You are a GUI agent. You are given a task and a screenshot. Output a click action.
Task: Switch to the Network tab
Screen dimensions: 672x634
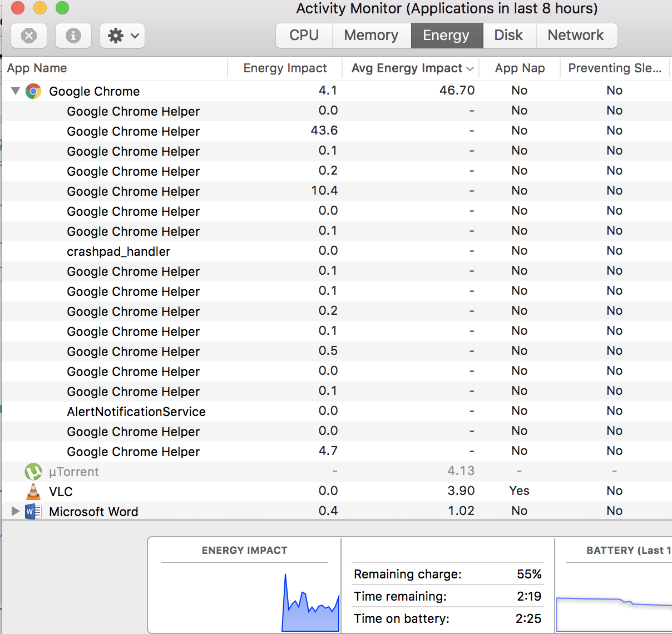click(x=576, y=36)
